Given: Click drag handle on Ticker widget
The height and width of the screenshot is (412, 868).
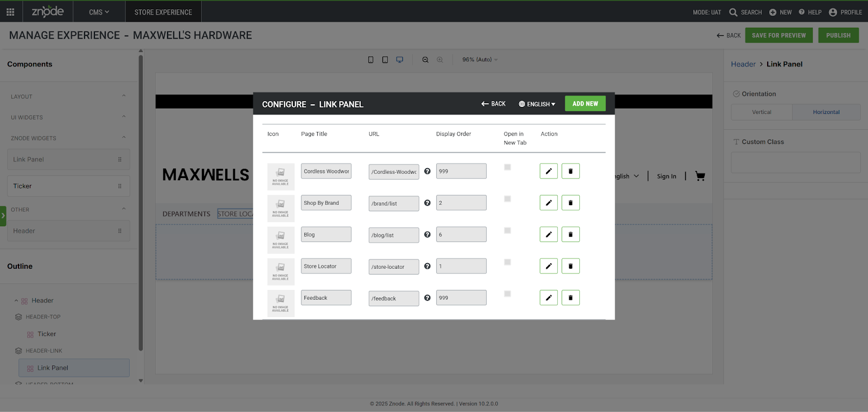Looking at the screenshot, I should [x=120, y=186].
